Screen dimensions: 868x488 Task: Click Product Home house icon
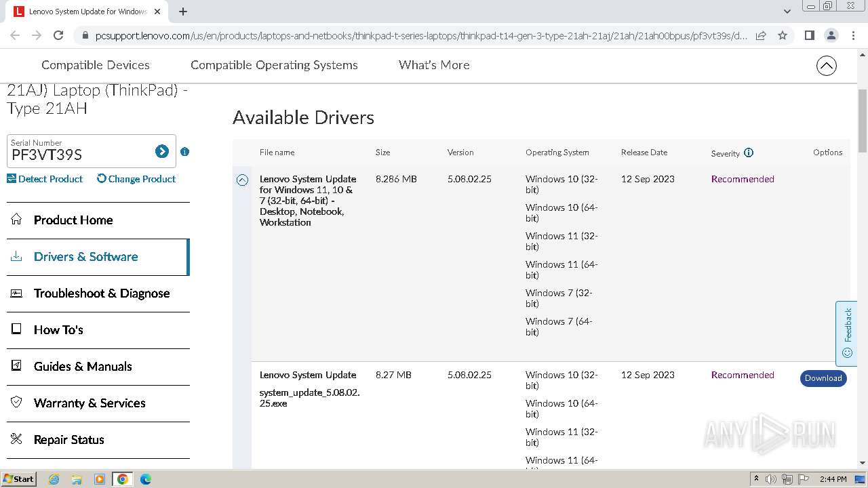click(17, 220)
